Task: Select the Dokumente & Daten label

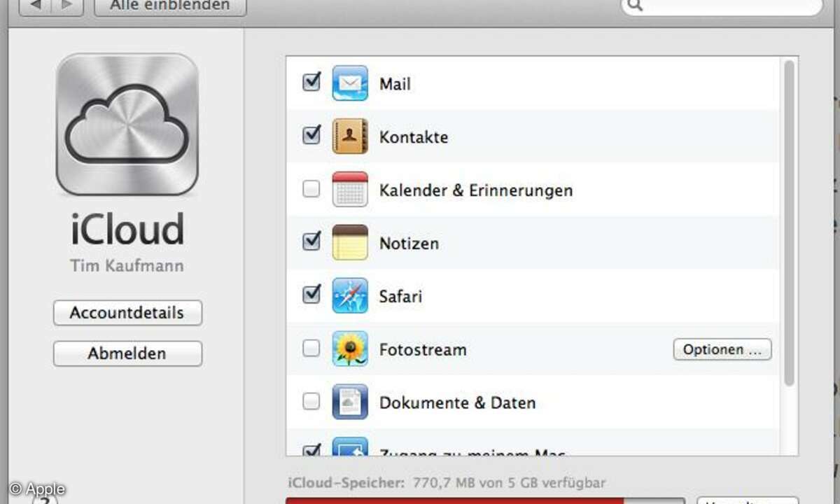Action: tap(458, 403)
